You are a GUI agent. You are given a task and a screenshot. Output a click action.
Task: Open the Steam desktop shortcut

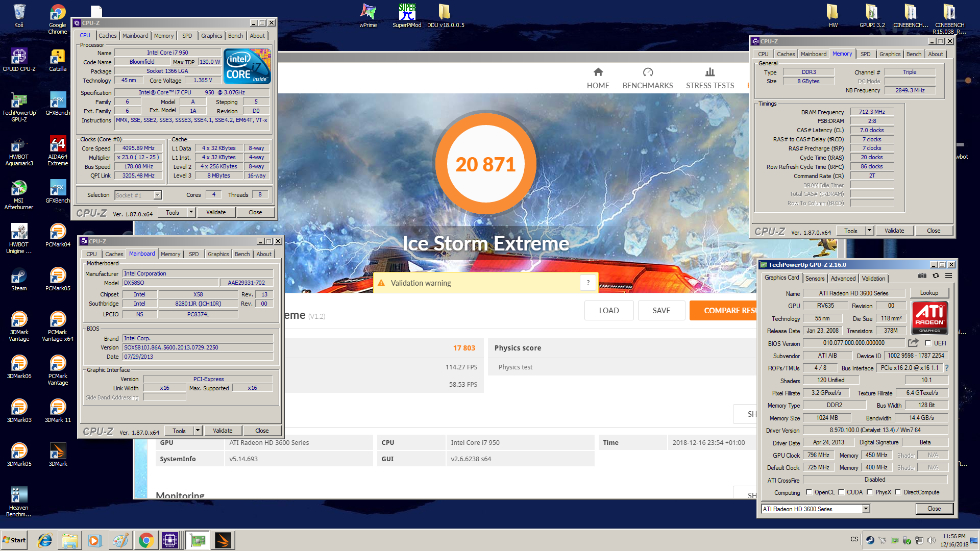[x=19, y=279]
